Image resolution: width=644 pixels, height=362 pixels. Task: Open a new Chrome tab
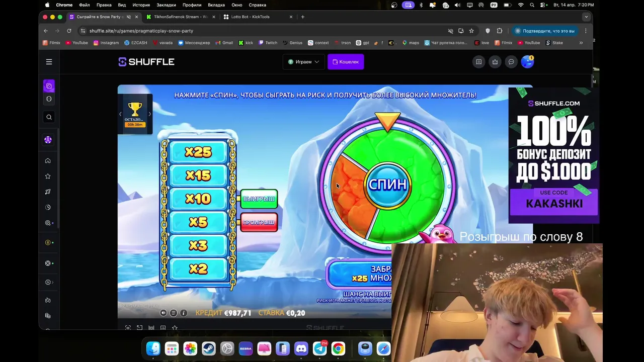coord(302,17)
